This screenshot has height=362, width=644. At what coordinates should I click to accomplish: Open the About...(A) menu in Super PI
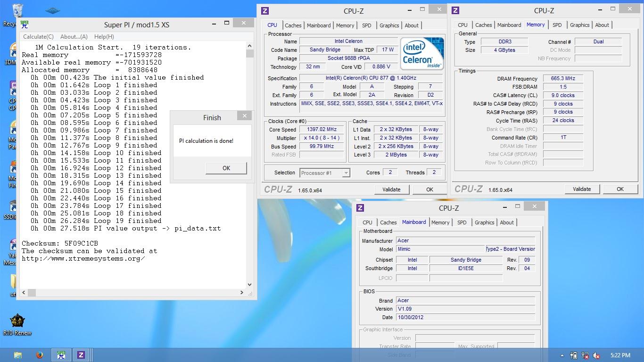tap(74, 36)
